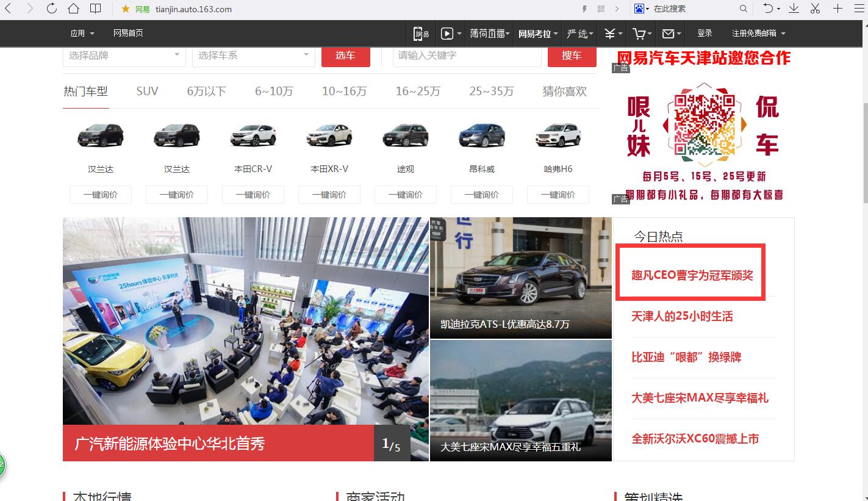Click the 哈弗H6 car thumbnail

click(x=558, y=135)
